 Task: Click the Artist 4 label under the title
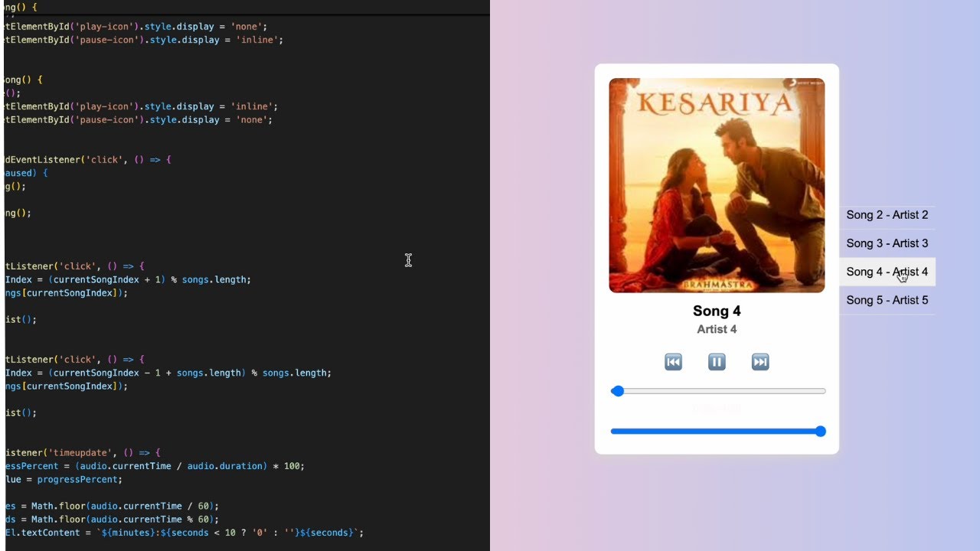point(717,329)
